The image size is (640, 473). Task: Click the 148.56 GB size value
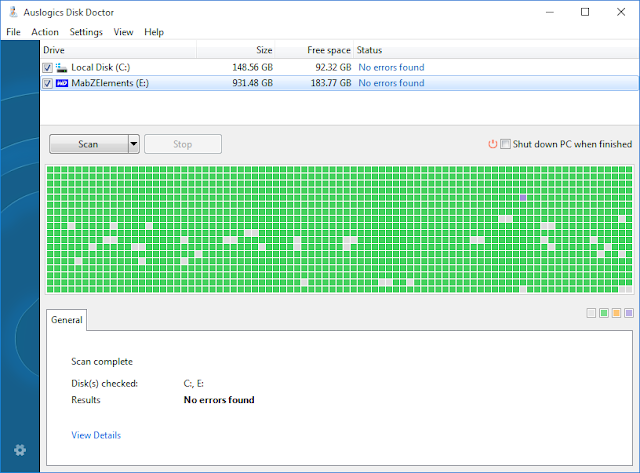pyautogui.click(x=252, y=67)
